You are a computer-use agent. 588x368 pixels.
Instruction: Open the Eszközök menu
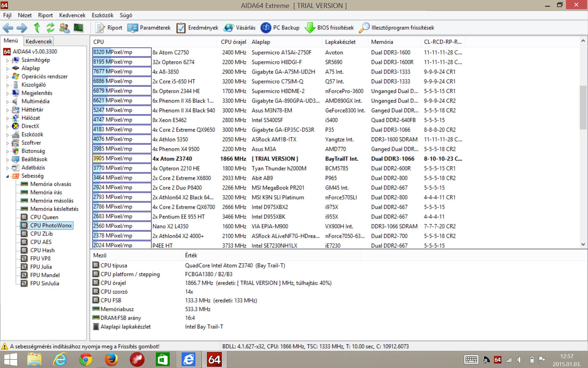coord(102,15)
